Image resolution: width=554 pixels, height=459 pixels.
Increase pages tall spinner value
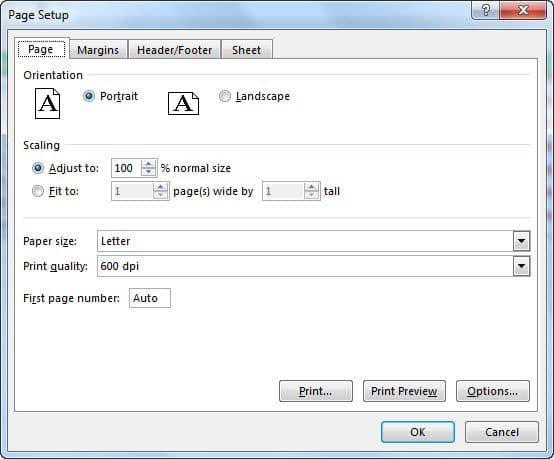coord(312,187)
